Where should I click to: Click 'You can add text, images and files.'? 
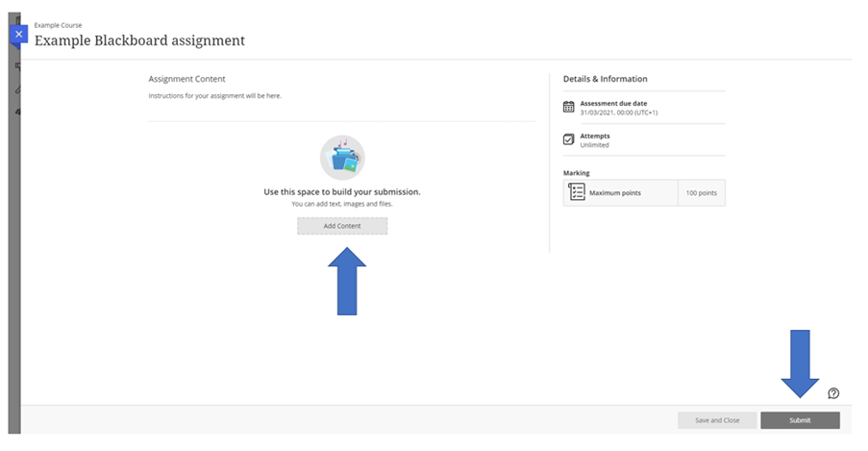342,204
